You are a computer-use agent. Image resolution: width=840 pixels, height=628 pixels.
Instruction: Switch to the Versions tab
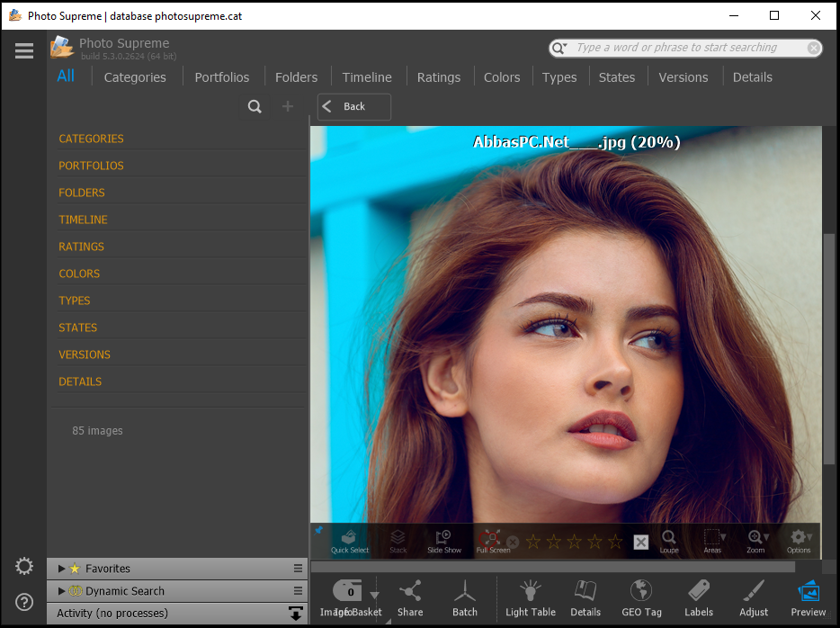[x=683, y=77]
